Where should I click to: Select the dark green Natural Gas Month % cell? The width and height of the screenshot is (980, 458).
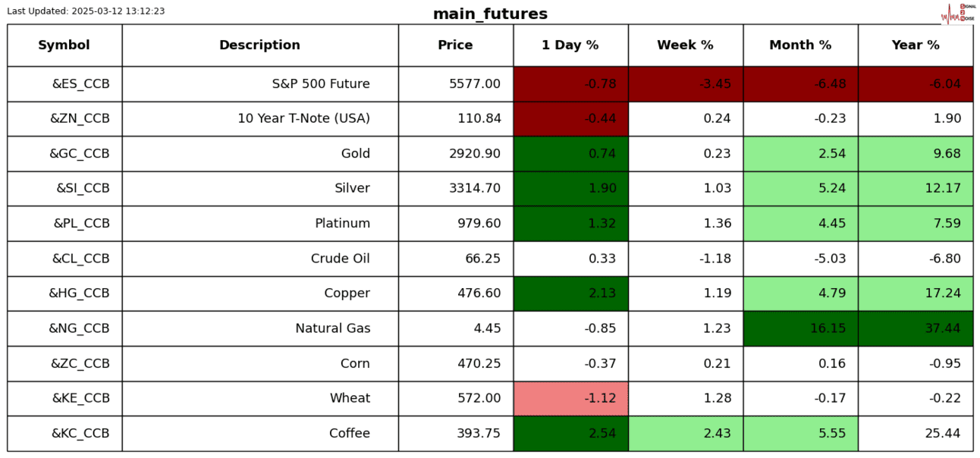click(x=800, y=328)
